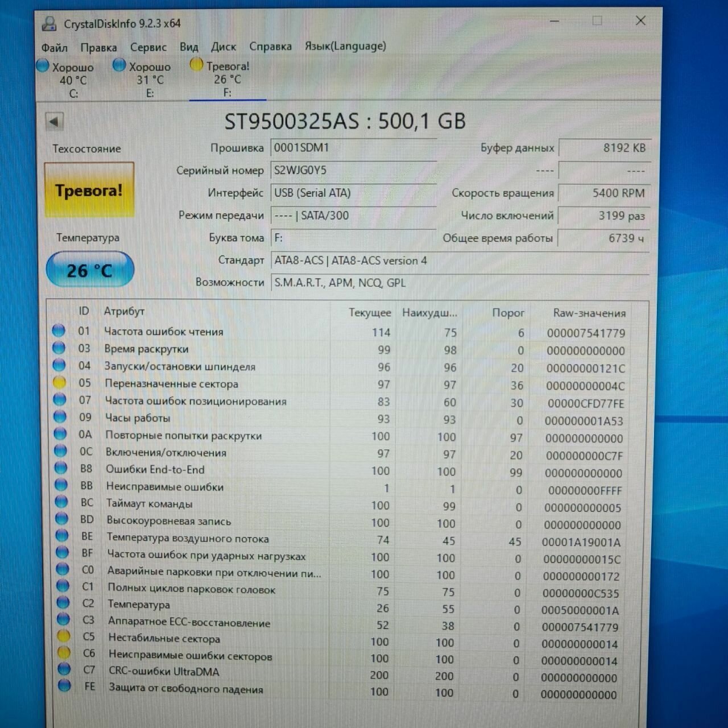Click the blue icon of attribute BE
This screenshot has height=728, width=728.
[x=62, y=536]
